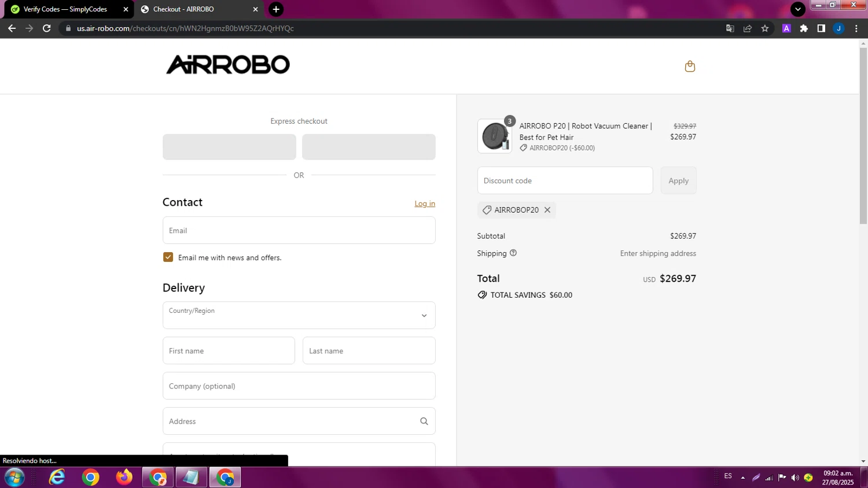
Task: Switch to the Checkout AIRROBO tab
Action: pyautogui.click(x=199, y=9)
